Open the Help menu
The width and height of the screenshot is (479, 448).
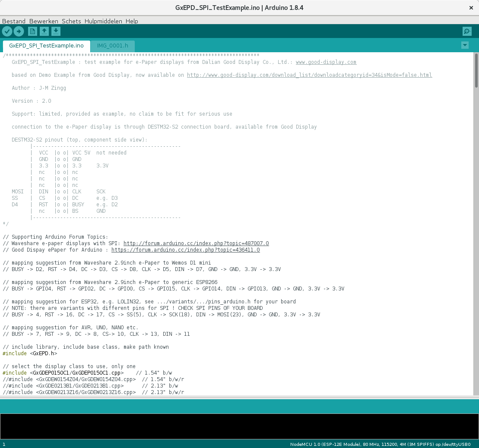click(132, 21)
